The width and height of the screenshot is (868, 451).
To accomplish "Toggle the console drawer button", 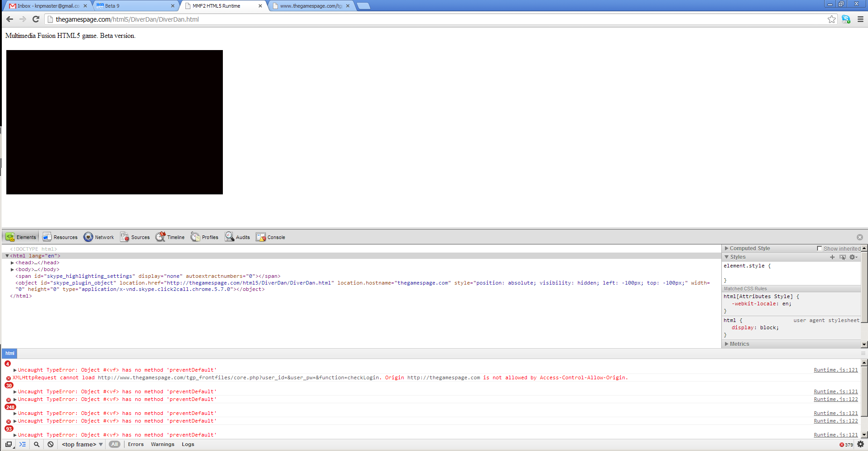I will click(x=23, y=444).
